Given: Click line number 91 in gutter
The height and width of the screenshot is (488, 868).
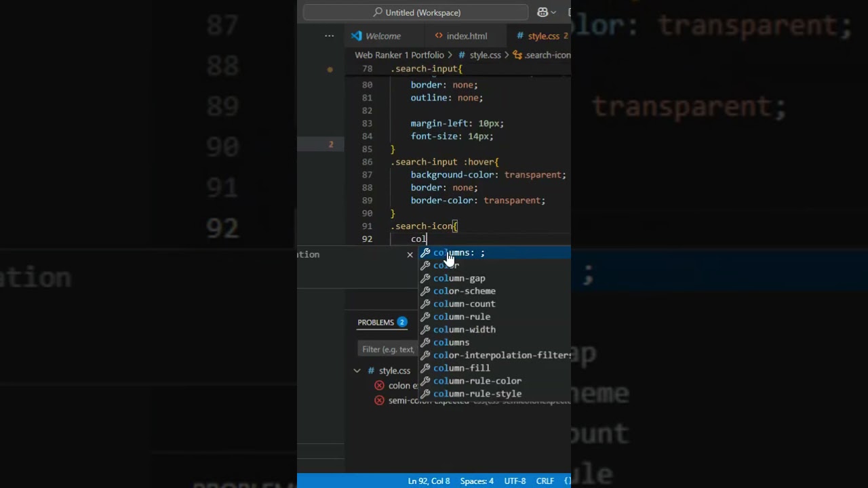Looking at the screenshot, I should click(x=367, y=226).
